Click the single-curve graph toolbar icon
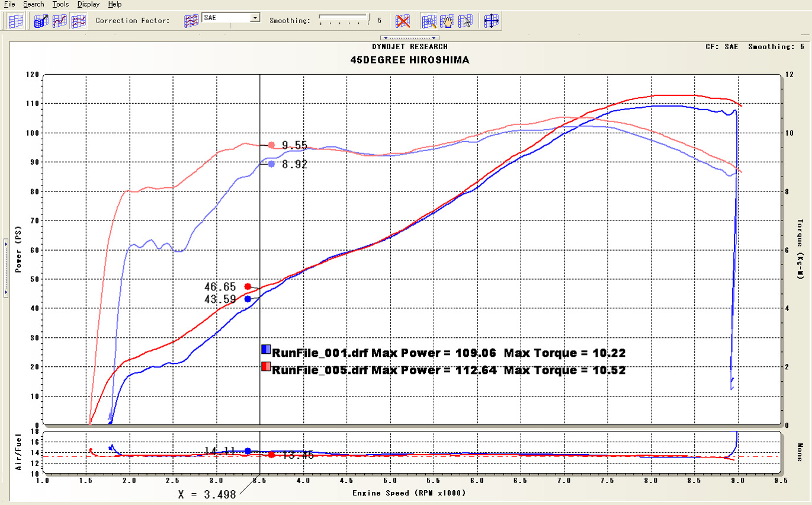This screenshot has height=505, width=812. [x=60, y=21]
